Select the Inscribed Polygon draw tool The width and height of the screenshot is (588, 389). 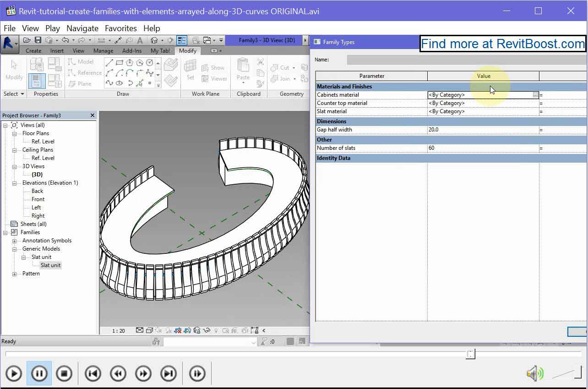pos(130,62)
